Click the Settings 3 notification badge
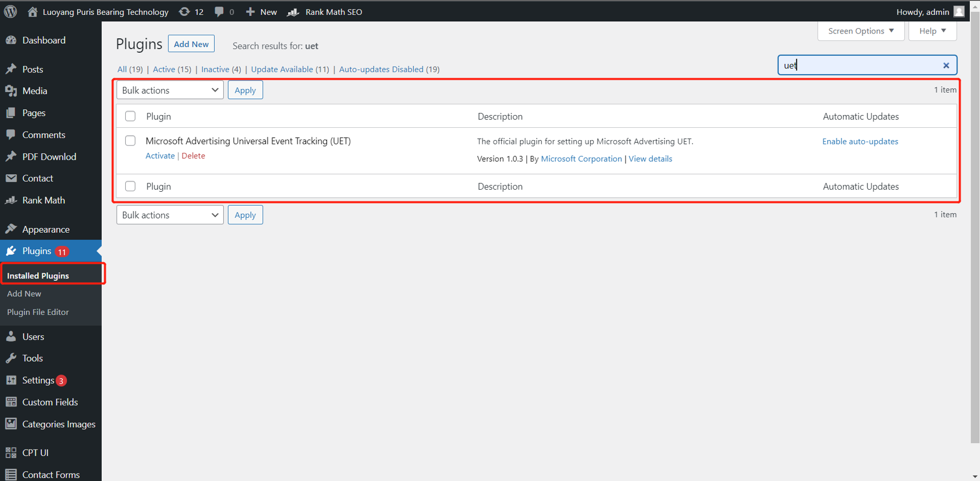The image size is (980, 481). [61, 381]
